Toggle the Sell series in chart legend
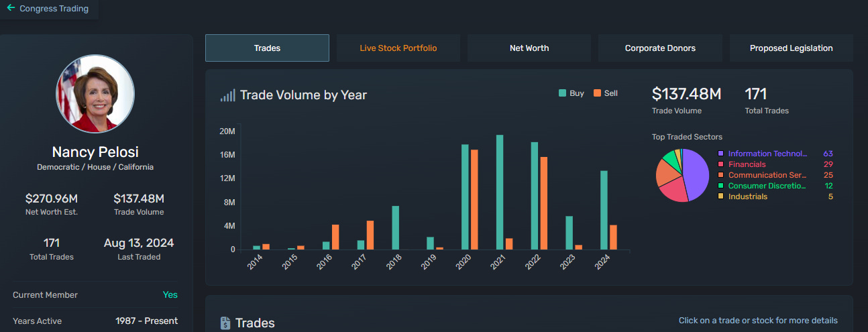This screenshot has width=868, height=332. point(606,93)
